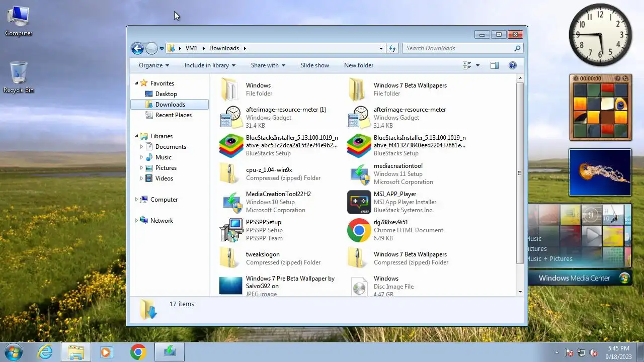Image resolution: width=644 pixels, height=362 pixels.
Task: Open previous locations address bar dropdown
Action: tap(381, 49)
